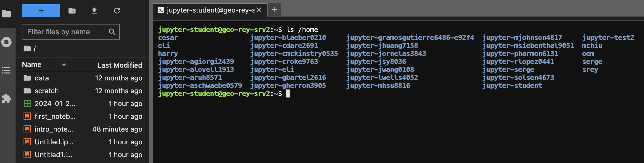Select the intro_note... notebook file
The width and height of the screenshot is (644, 163).
[x=54, y=129]
